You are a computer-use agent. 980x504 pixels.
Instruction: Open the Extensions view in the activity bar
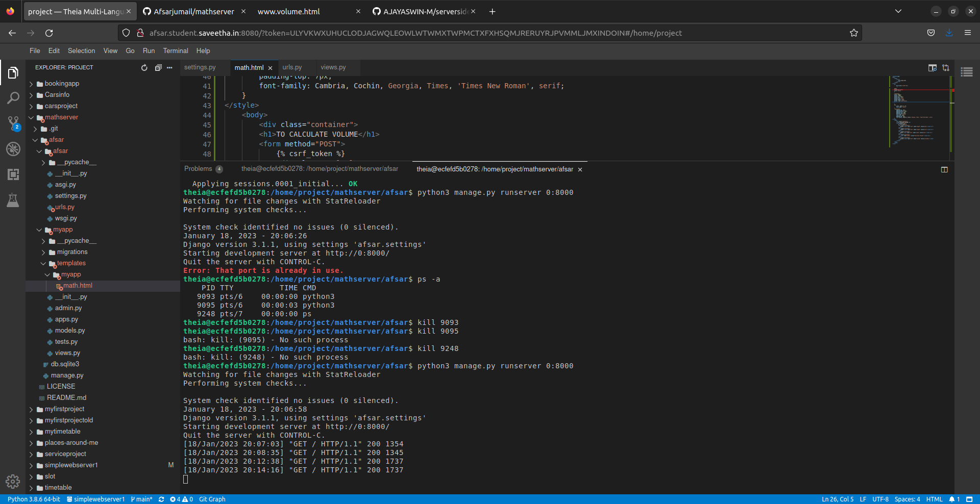point(13,174)
